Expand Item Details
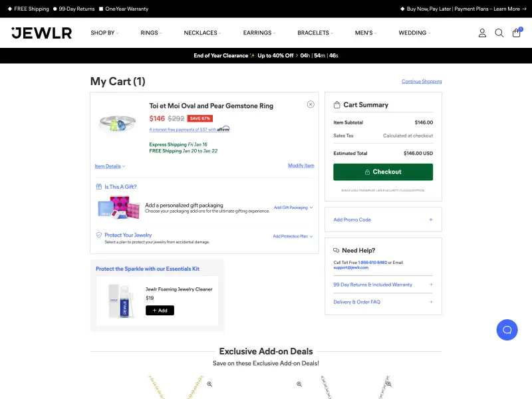532x399 pixels. (x=110, y=166)
